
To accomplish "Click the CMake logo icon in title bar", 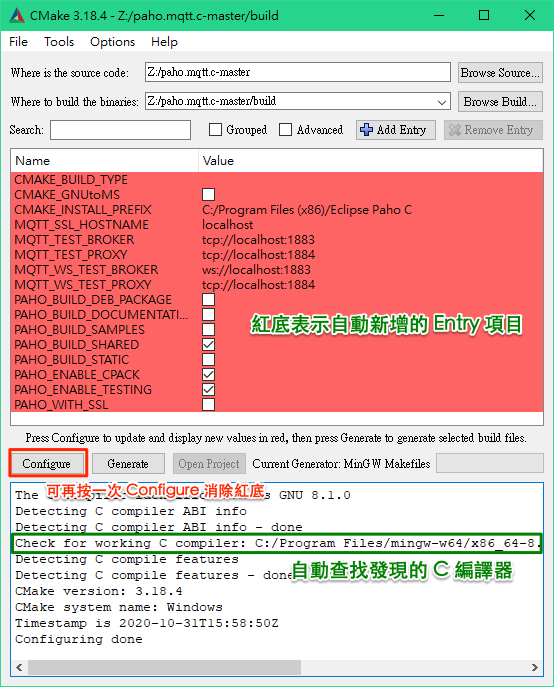I will [17, 15].
